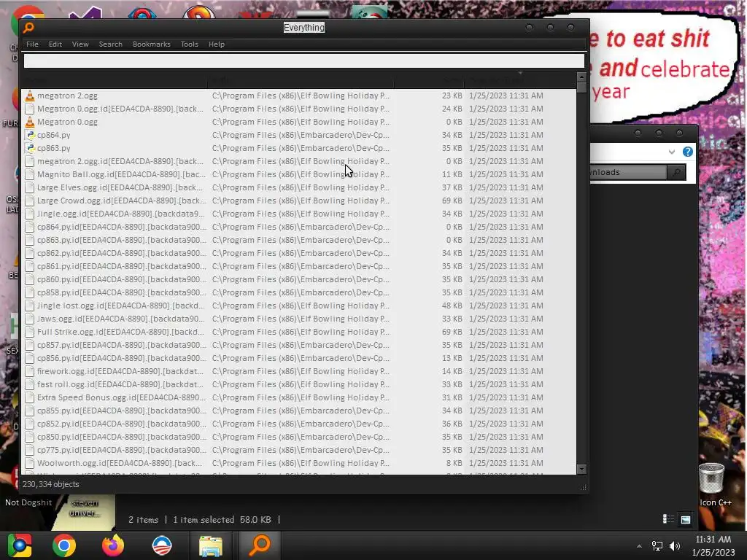747x560 pixels.
Task: Switch Explorer to large icons view
Action: tap(686, 519)
